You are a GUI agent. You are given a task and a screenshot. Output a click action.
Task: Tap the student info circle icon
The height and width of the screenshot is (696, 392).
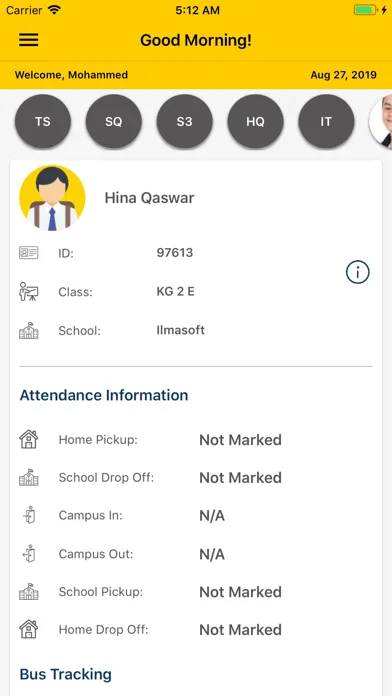(357, 272)
